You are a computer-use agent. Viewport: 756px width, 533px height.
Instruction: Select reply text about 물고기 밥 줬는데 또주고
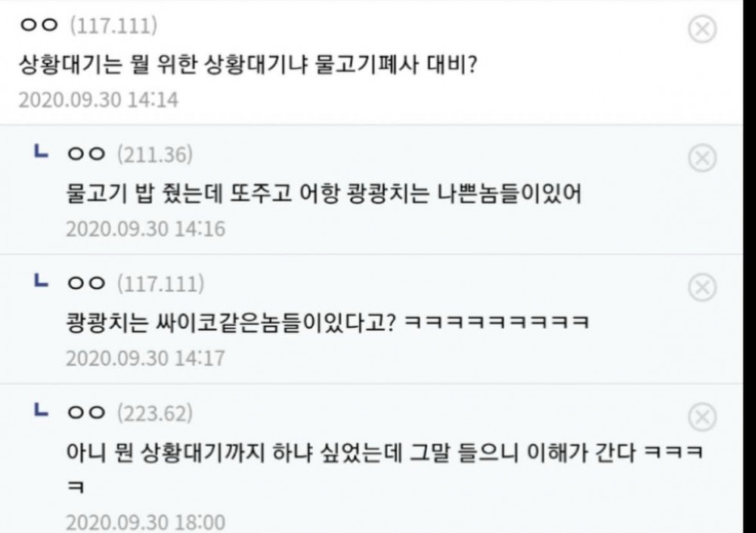[x=324, y=194]
